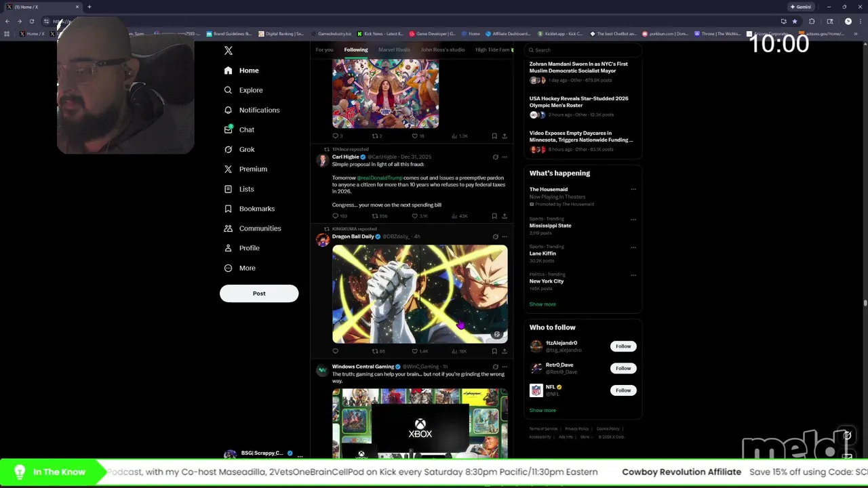Bookmark this tab with the star icon
The width and height of the screenshot is (868, 488).
pyautogui.click(x=795, y=21)
